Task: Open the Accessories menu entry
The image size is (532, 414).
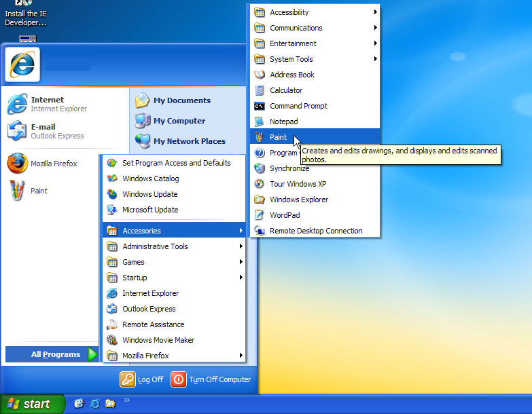Action: (x=174, y=230)
